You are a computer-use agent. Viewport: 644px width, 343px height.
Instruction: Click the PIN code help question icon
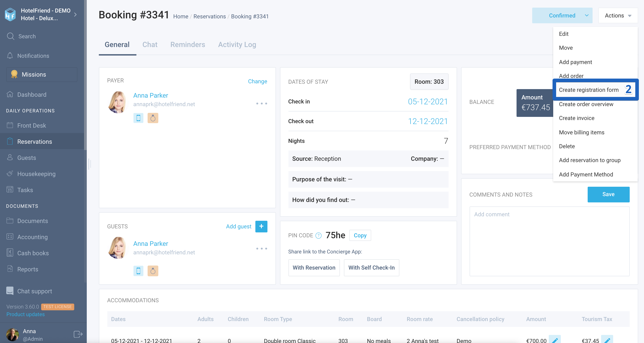pos(318,235)
